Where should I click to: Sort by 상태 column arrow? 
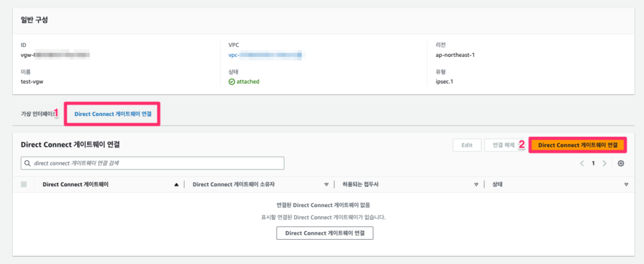click(x=626, y=185)
